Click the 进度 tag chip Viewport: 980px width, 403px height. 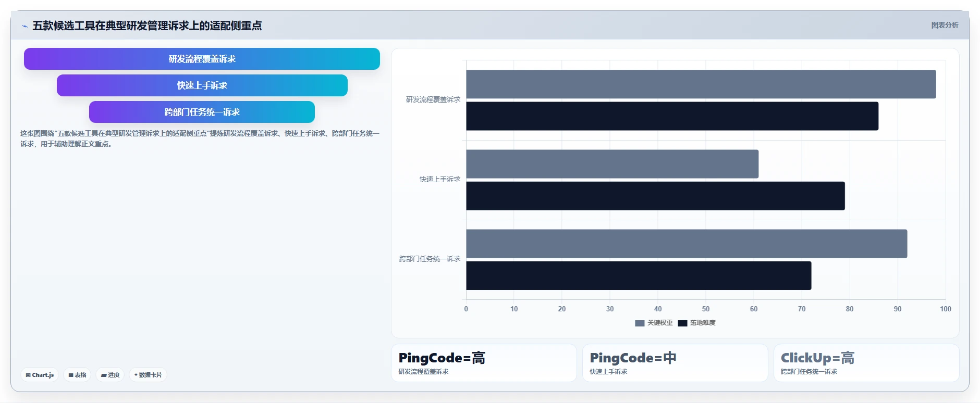(x=110, y=375)
